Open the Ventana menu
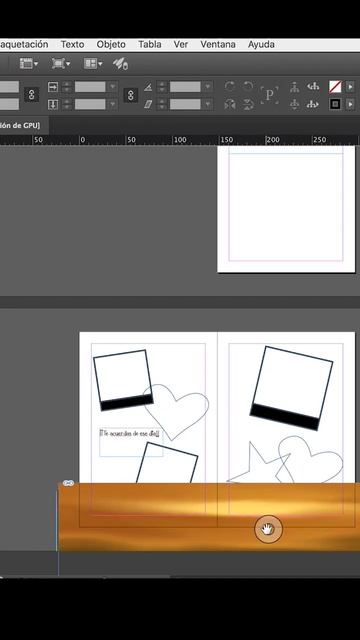The width and height of the screenshot is (360, 640). tap(218, 44)
